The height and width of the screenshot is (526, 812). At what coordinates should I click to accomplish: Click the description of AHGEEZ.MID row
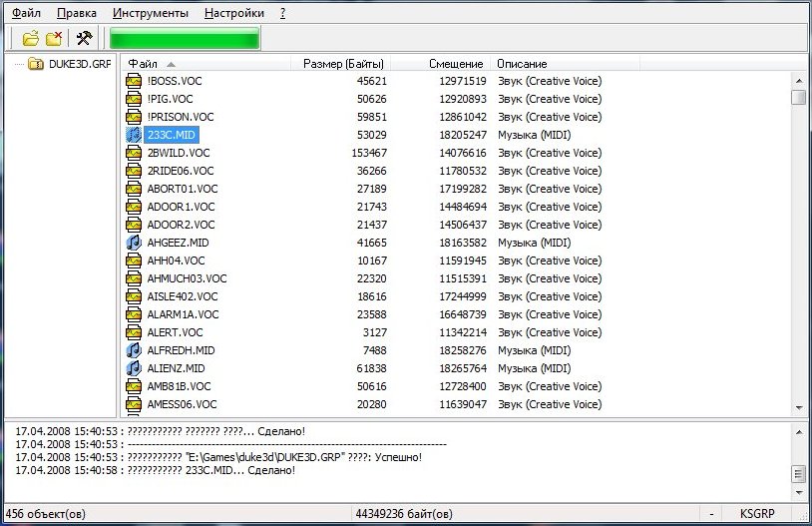pos(535,243)
